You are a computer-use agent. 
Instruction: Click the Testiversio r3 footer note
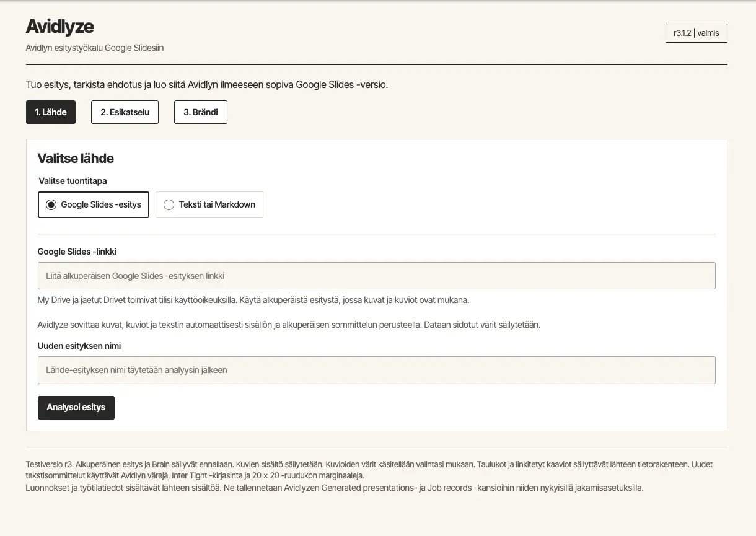369,470
